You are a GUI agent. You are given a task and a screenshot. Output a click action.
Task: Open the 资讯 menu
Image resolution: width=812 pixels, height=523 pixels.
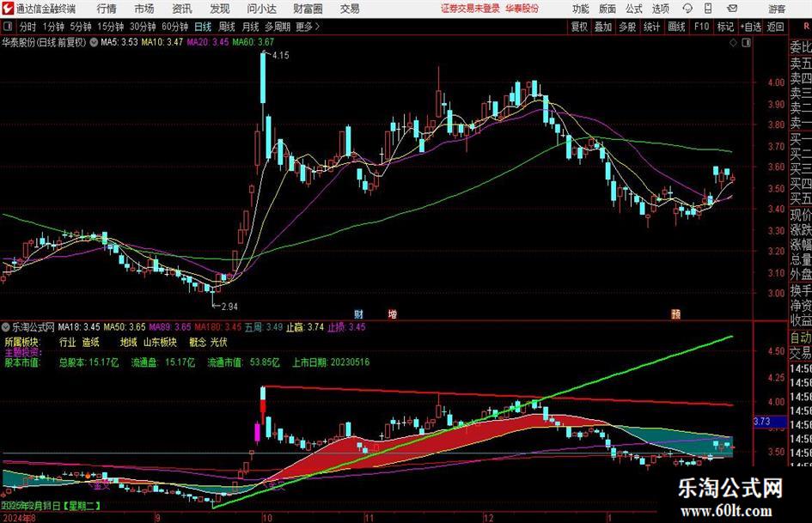182,9
